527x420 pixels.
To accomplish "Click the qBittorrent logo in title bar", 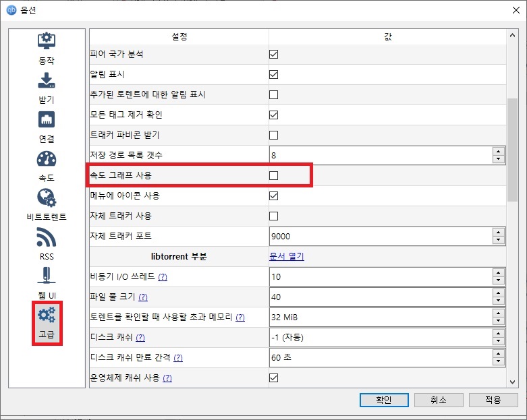I will coord(11,10).
